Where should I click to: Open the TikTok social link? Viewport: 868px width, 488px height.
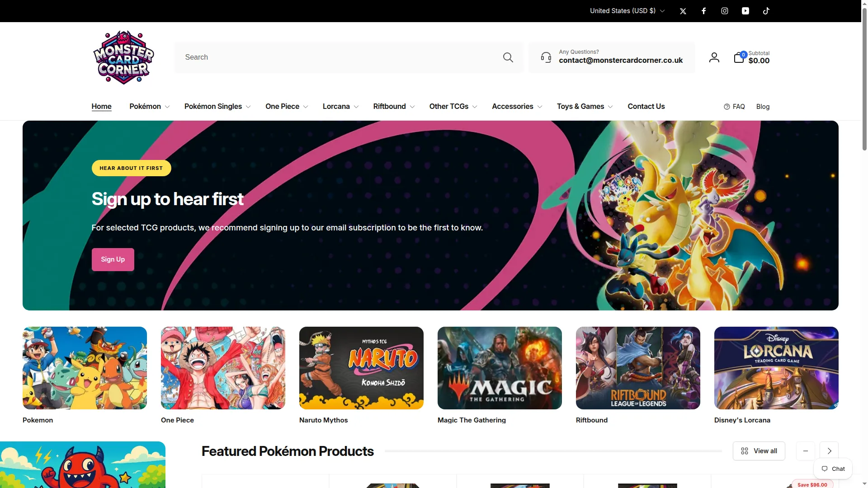pyautogui.click(x=766, y=11)
